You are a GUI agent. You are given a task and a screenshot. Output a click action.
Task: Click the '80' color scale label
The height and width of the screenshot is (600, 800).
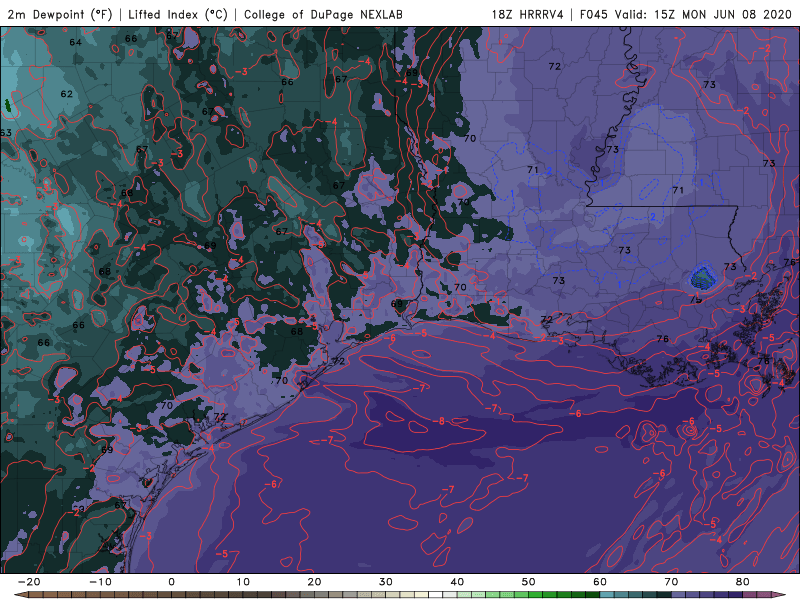pos(743,582)
